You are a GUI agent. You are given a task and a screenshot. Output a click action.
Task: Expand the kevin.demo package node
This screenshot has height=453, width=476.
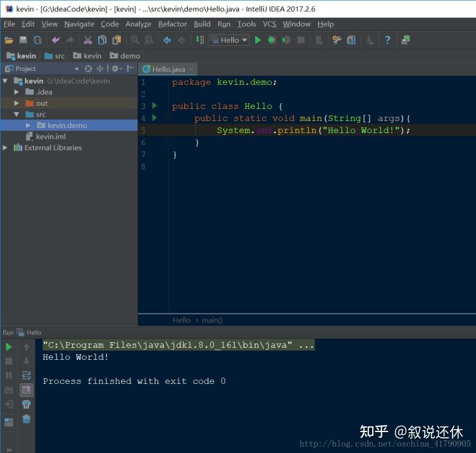click(x=28, y=125)
